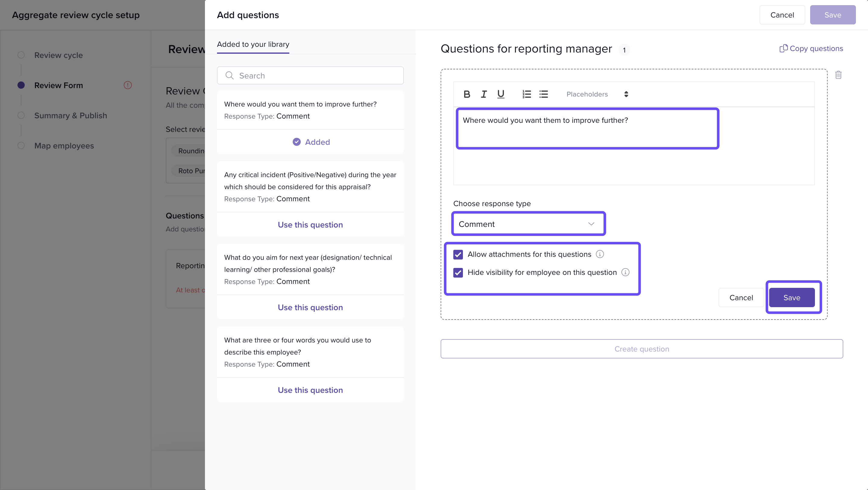Use the critical incident question

pyautogui.click(x=310, y=224)
